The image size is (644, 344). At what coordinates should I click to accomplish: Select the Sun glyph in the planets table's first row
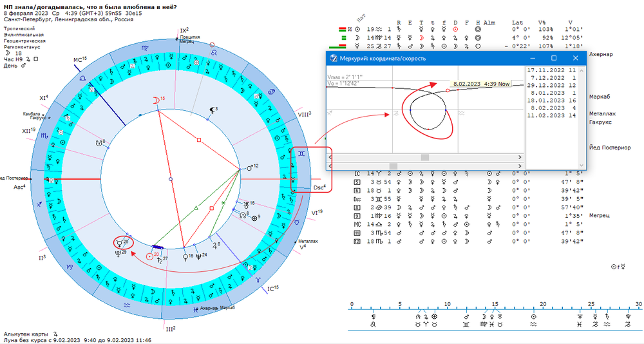tap(357, 29)
